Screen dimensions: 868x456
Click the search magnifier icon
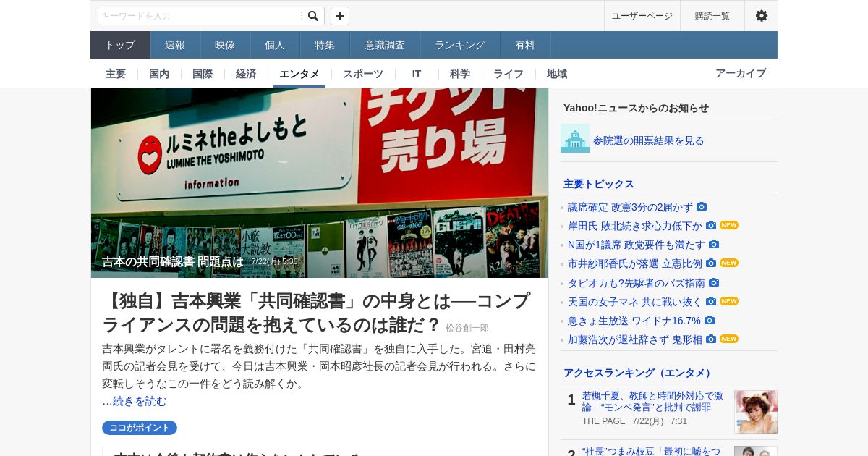pos(313,16)
